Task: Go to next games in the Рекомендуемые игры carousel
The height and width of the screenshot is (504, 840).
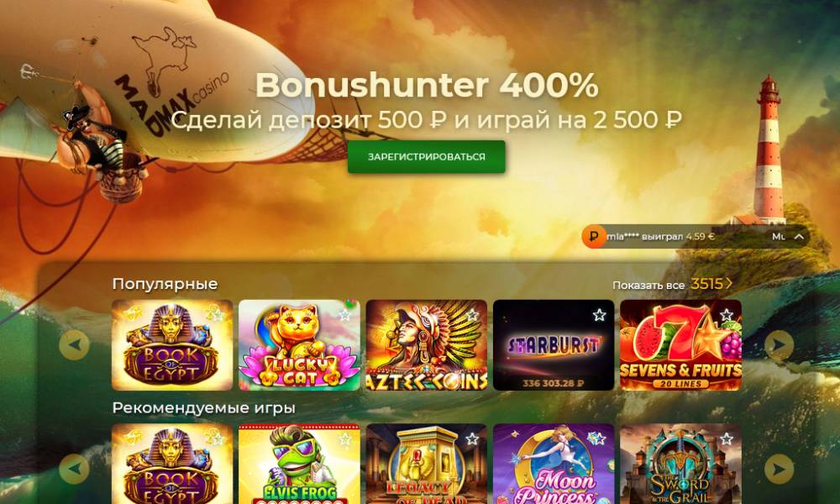Action: [x=779, y=470]
